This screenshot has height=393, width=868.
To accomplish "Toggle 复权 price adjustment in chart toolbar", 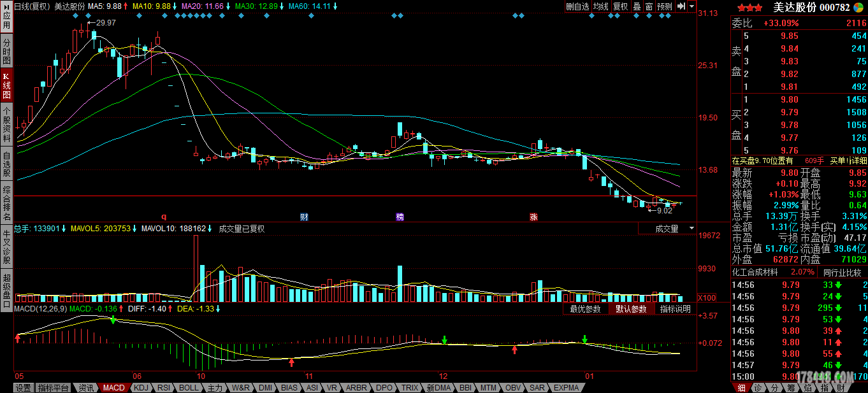I will [620, 6].
